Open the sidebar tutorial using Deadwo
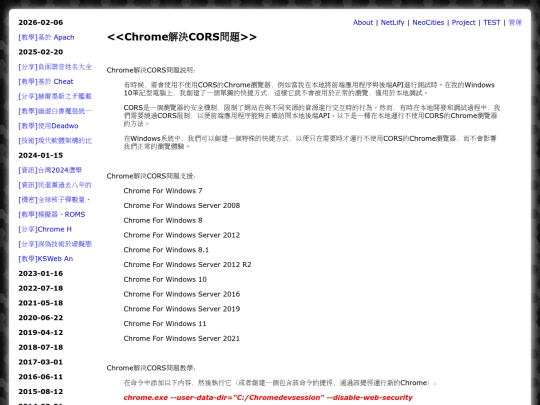 click(48, 126)
